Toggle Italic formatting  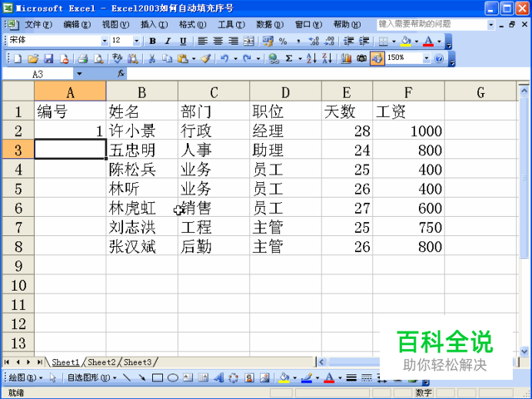tap(168, 41)
